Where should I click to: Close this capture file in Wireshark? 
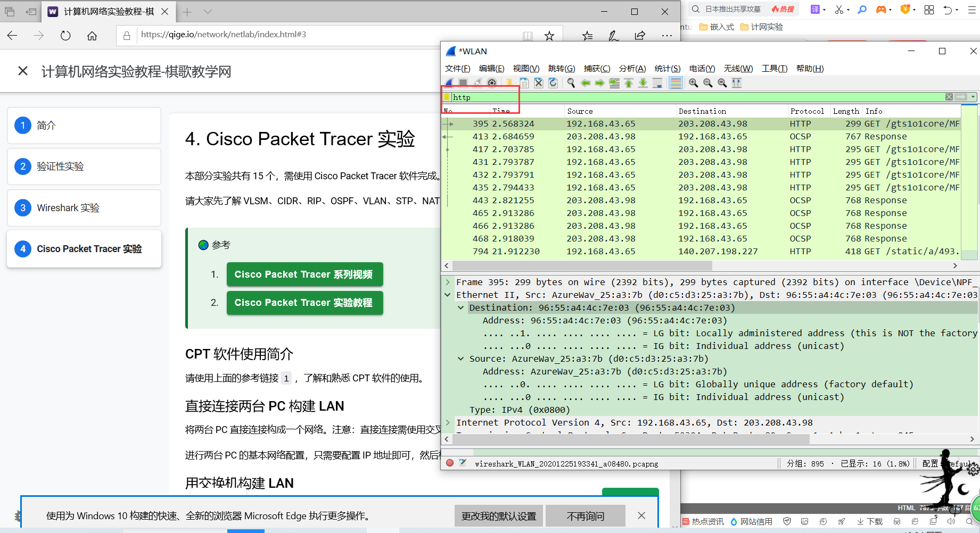(539, 83)
